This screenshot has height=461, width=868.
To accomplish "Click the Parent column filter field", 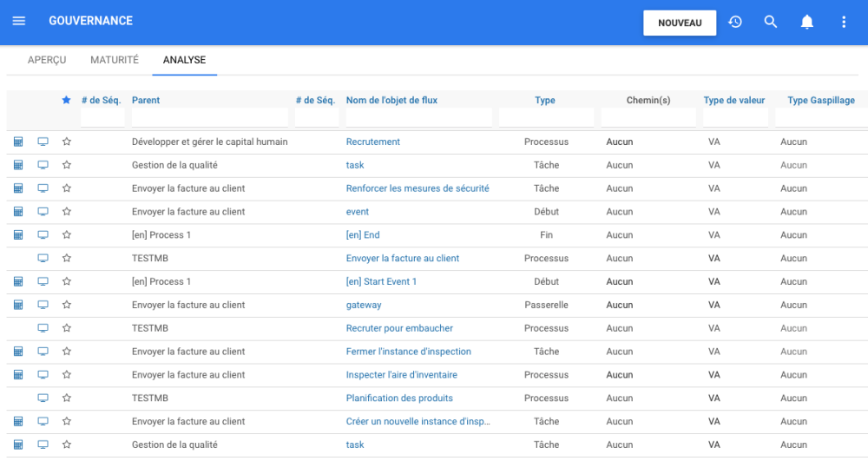I will (209, 117).
